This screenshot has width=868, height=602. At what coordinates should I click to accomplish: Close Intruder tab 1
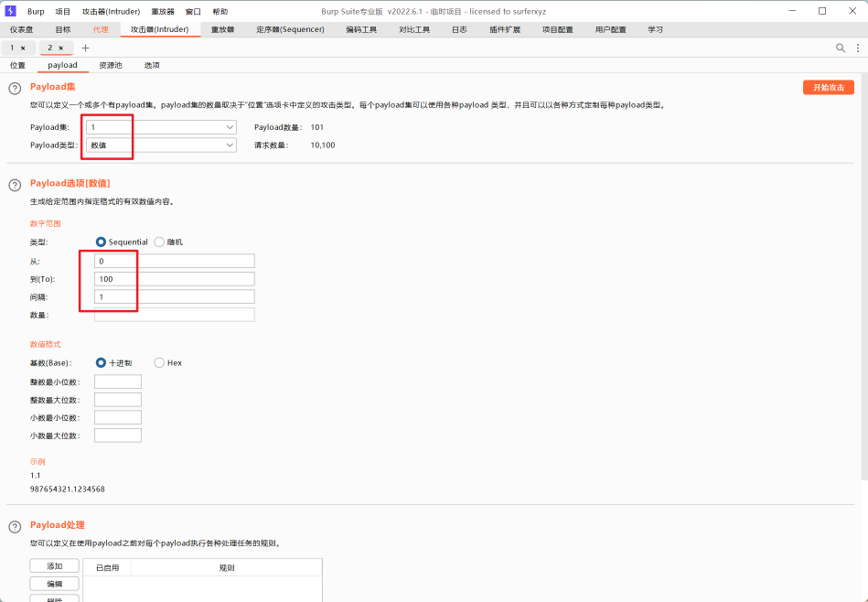point(23,48)
